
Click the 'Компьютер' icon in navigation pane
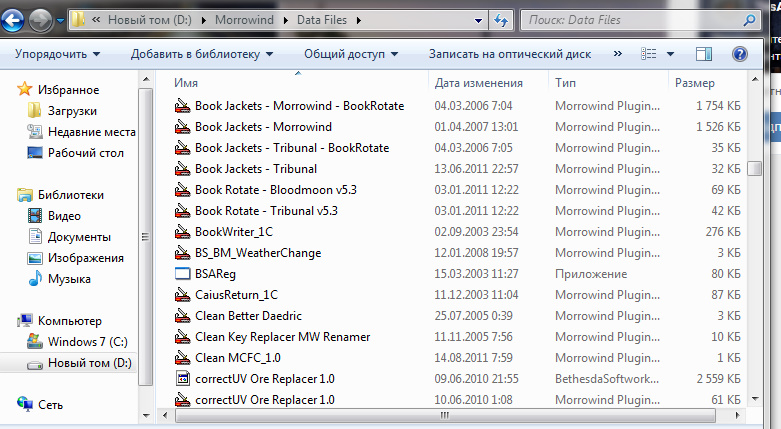click(25, 320)
